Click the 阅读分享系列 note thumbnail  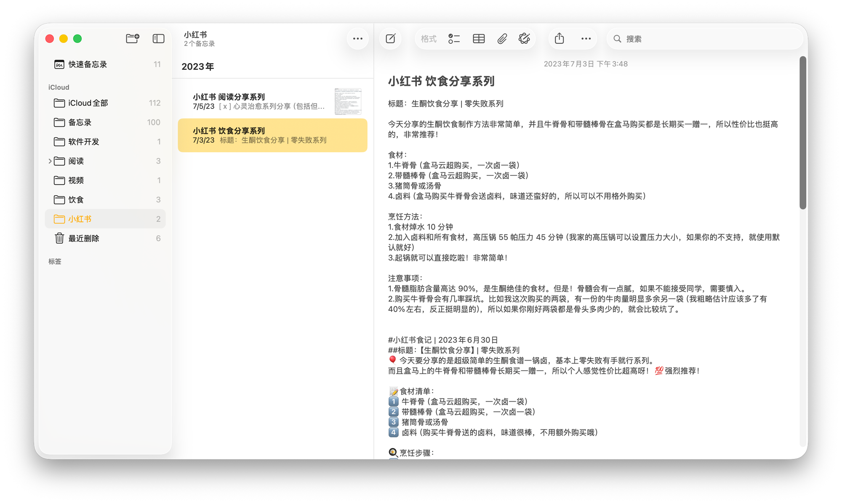point(348,101)
